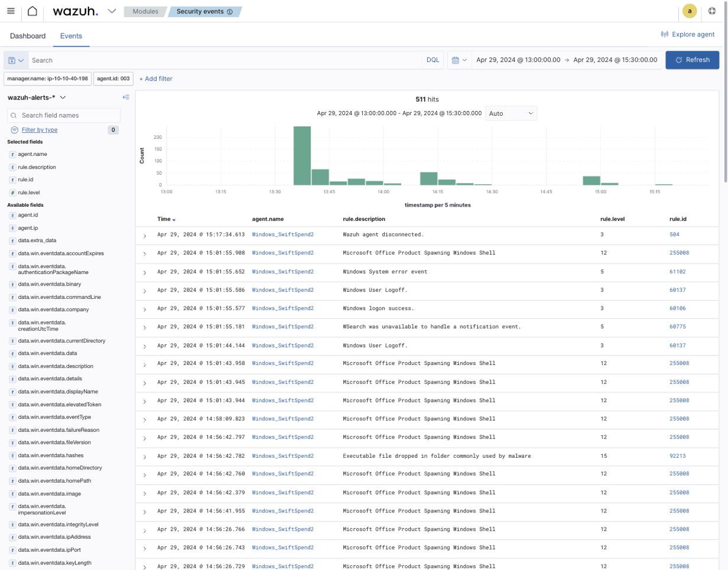Go to home via house icon
Image resolution: width=728 pixels, height=570 pixels.
point(32,11)
